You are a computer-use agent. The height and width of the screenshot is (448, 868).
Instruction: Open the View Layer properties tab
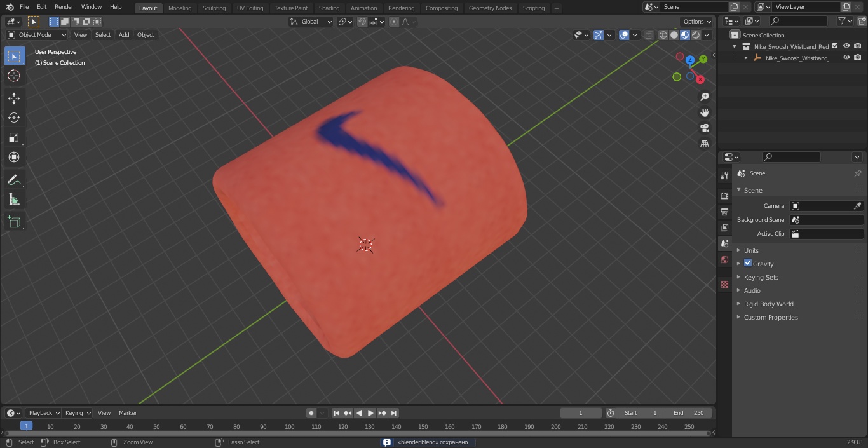tap(724, 227)
